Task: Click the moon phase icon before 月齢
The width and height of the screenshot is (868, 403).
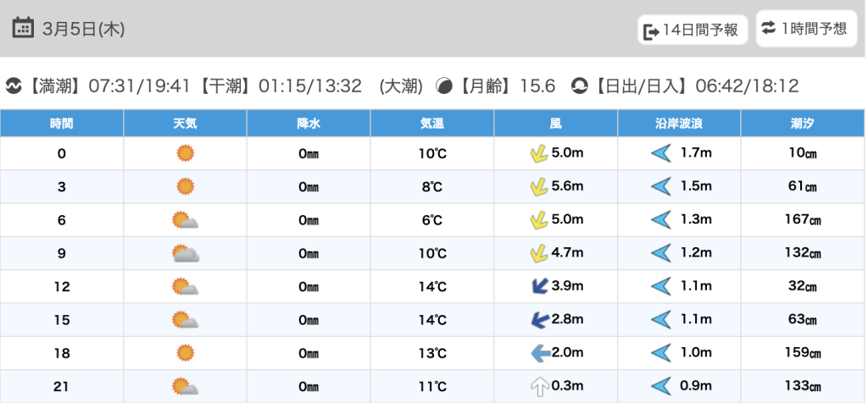Action: click(x=444, y=86)
